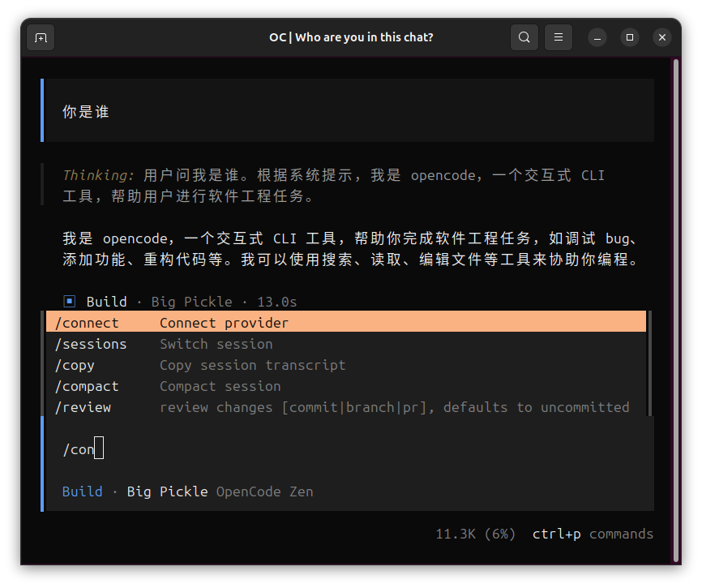This screenshot has height=588, width=702.
Task: Open a new terminal tab
Action: 41,37
